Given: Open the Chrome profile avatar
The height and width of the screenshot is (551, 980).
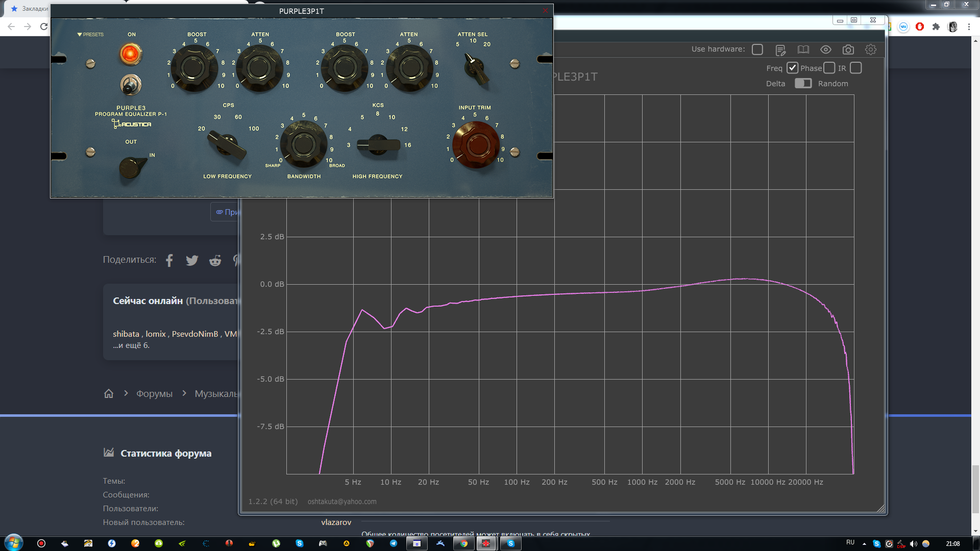Looking at the screenshot, I should tap(952, 27).
